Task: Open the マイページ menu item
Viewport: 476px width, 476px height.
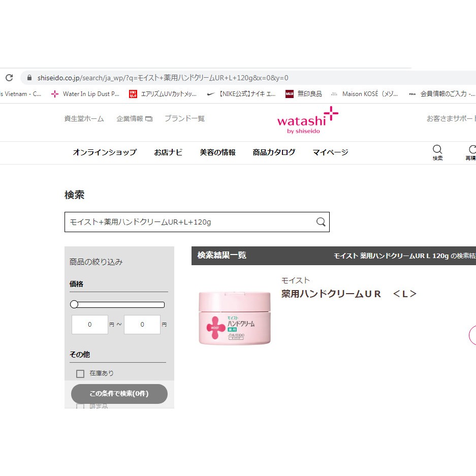Action: tap(330, 152)
